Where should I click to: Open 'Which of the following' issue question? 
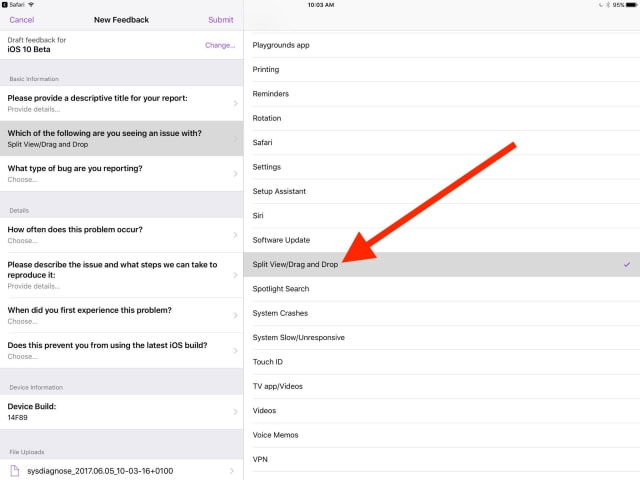click(122, 138)
